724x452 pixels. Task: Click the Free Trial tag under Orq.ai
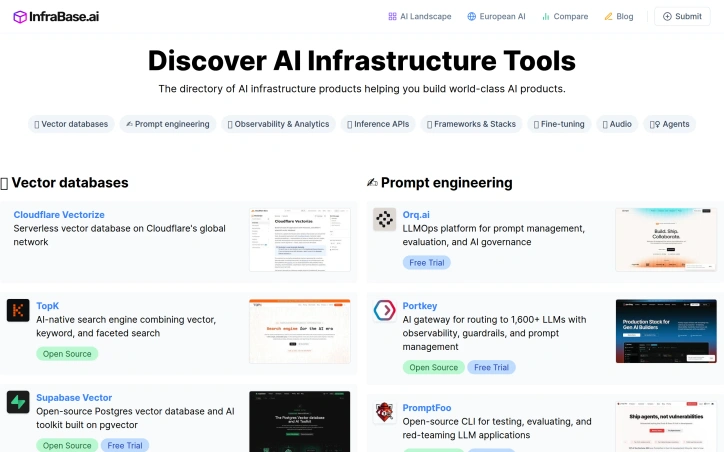click(427, 263)
